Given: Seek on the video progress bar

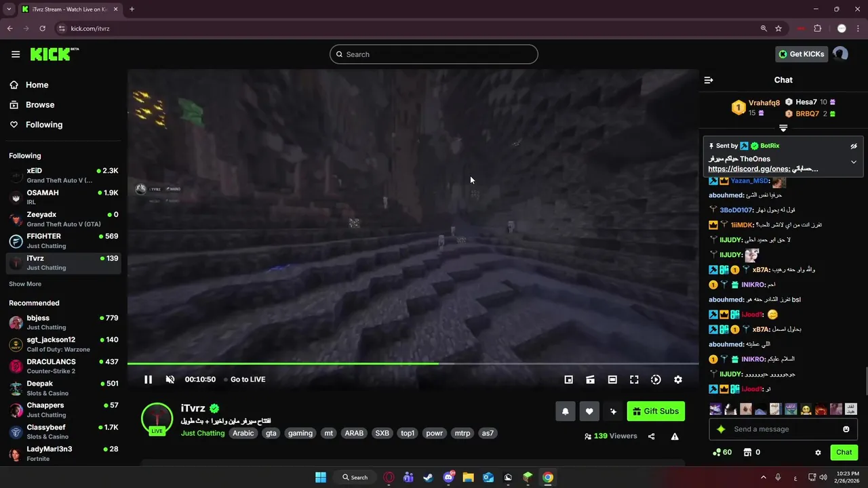Looking at the screenshot, I should pos(413,364).
